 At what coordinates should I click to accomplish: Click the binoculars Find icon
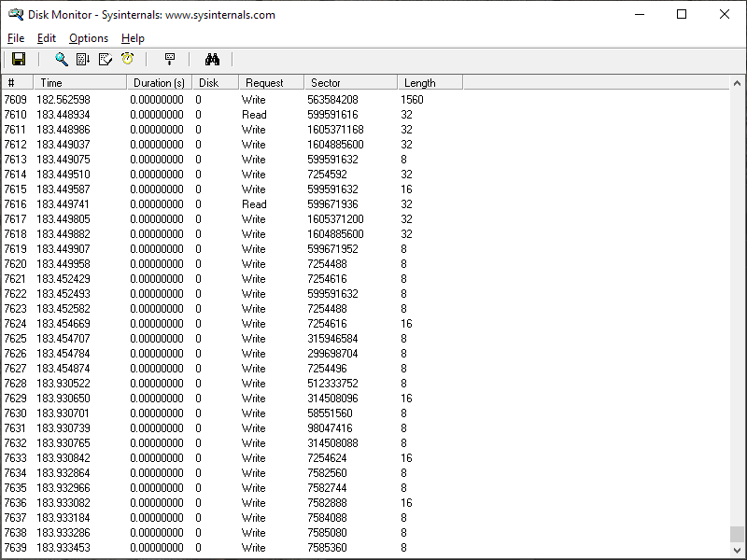coord(212,60)
